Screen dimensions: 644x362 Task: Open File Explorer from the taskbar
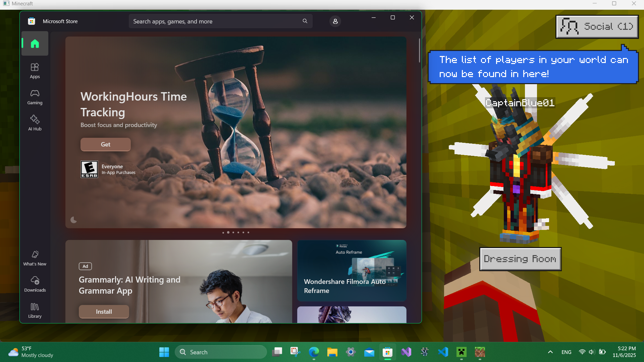point(332,352)
